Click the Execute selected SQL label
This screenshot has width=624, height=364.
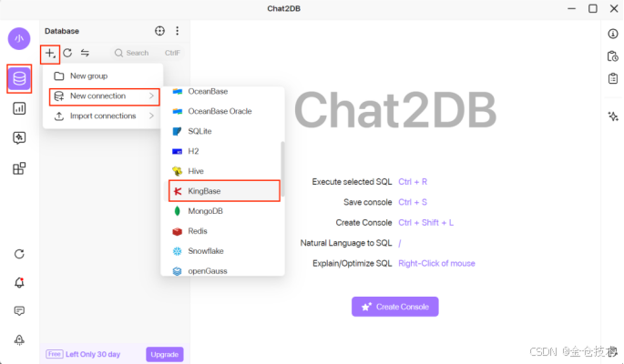[352, 182]
